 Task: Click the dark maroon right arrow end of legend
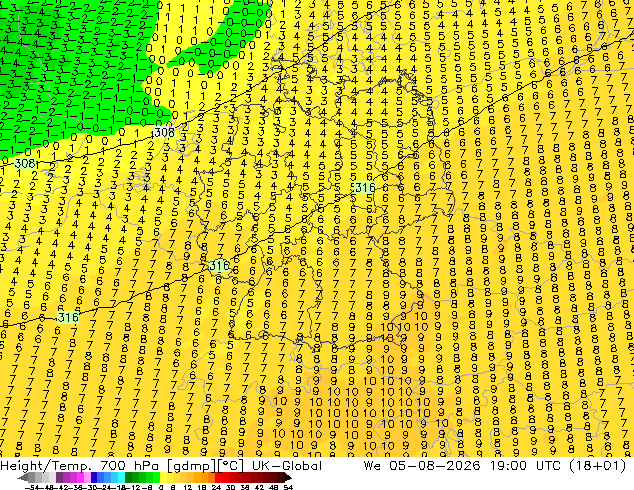pos(288,477)
